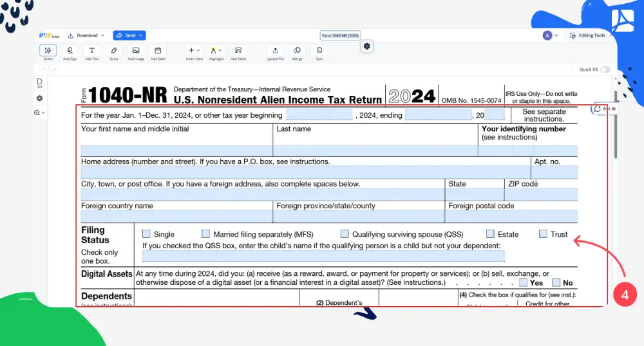This screenshot has width=644, height=346.
Task: Check the Trust checkbox
Action: [543, 233]
